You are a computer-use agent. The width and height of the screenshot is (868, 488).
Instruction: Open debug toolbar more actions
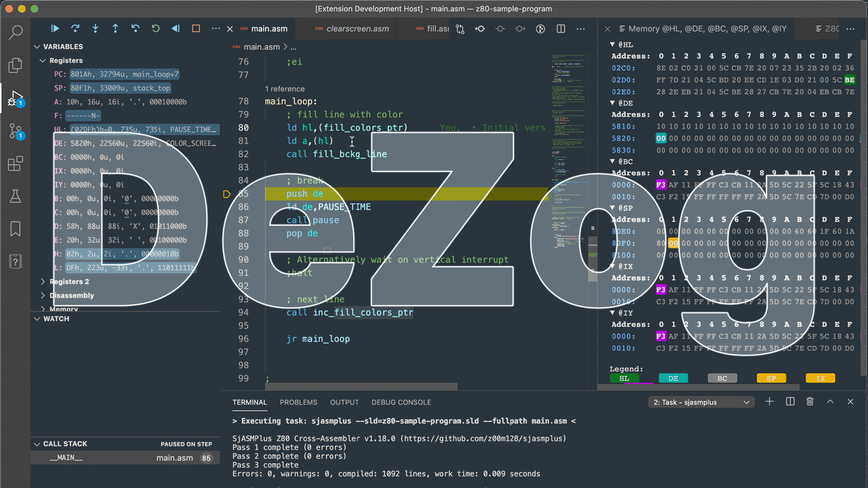pos(216,28)
